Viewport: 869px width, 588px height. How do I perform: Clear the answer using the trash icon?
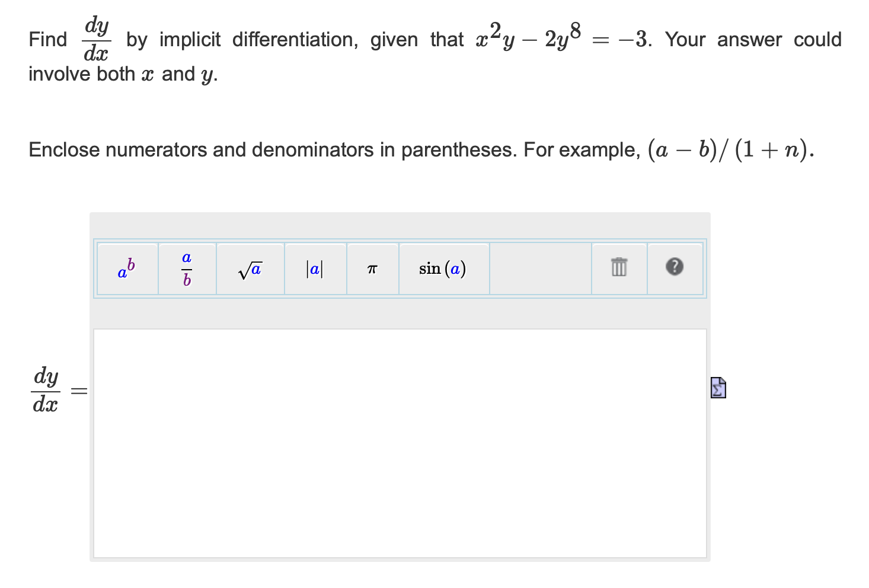[618, 268]
